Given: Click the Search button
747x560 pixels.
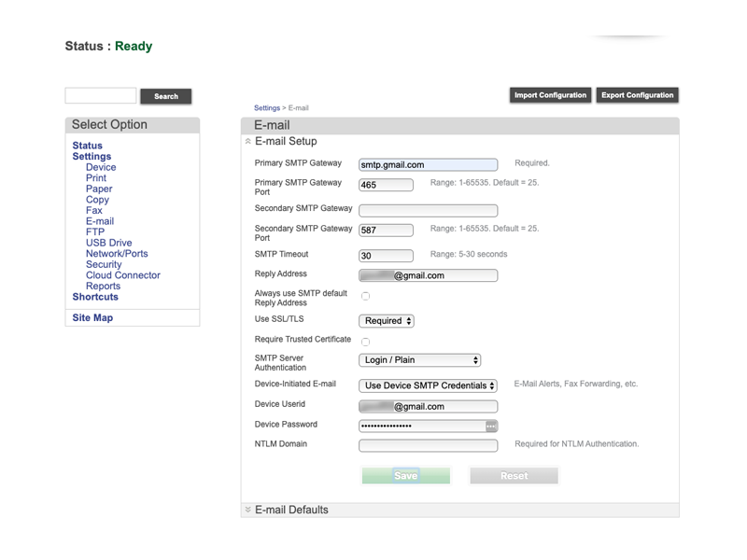Looking at the screenshot, I should coord(166,96).
